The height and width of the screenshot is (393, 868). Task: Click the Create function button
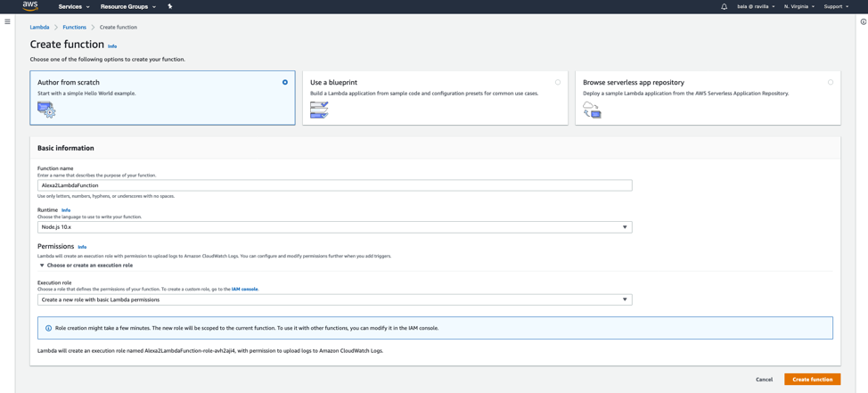(812, 379)
